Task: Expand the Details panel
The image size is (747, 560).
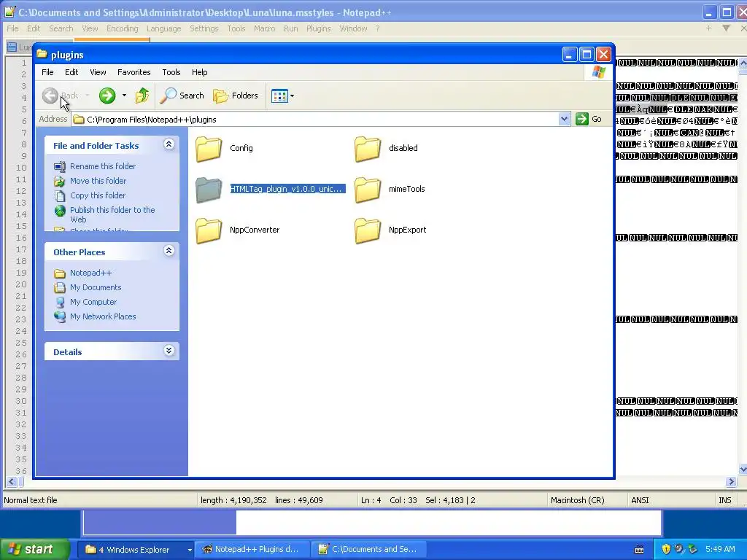Action: tap(169, 351)
